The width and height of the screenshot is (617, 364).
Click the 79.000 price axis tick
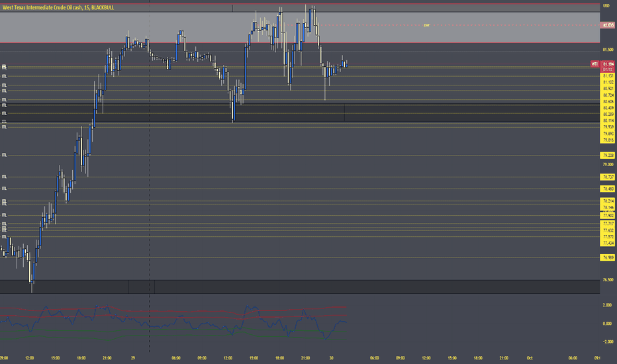coord(608,165)
